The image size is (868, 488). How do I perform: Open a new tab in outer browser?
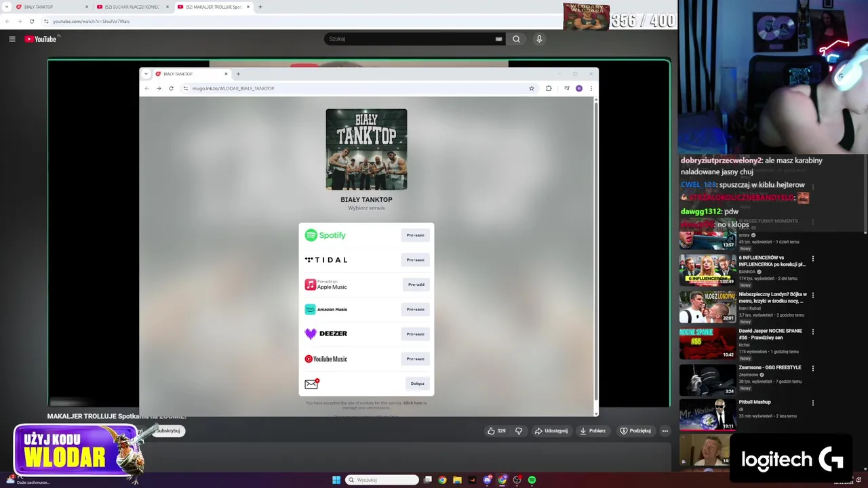[260, 7]
